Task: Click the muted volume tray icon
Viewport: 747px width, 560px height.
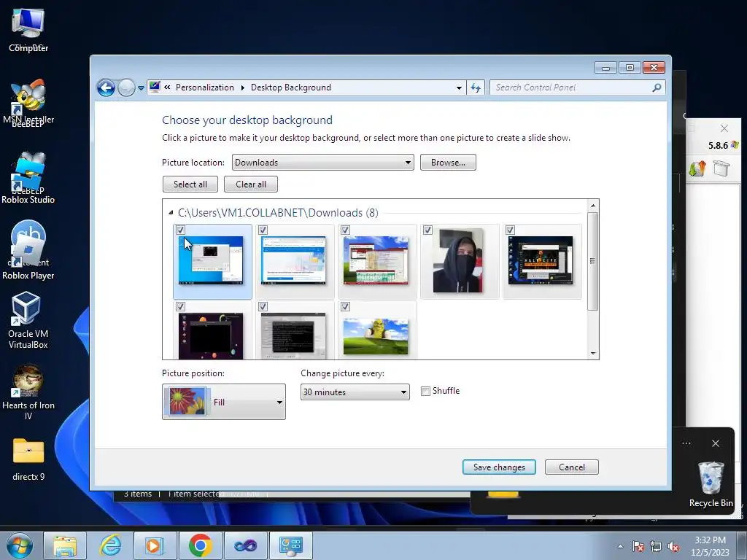Action: pos(673,546)
